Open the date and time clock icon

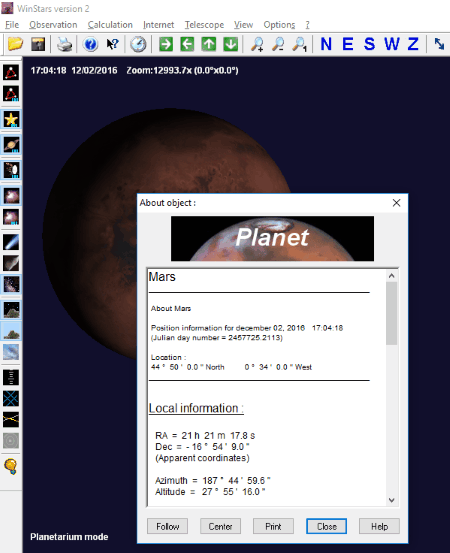click(138, 44)
